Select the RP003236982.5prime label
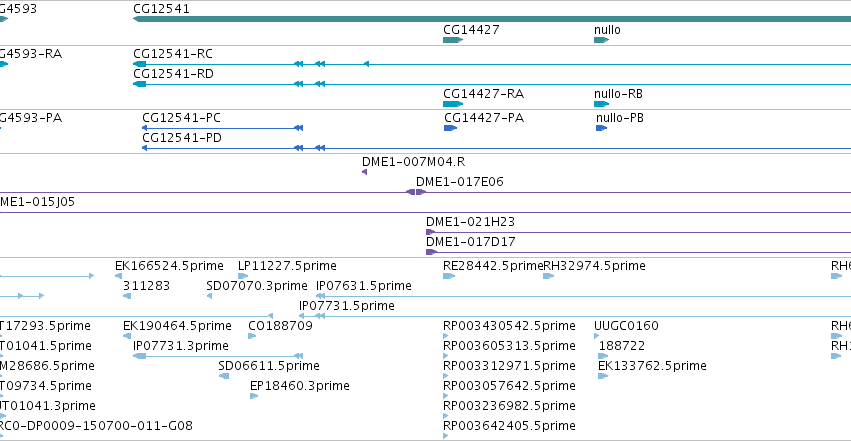This screenshot has width=851, height=441. (x=509, y=406)
